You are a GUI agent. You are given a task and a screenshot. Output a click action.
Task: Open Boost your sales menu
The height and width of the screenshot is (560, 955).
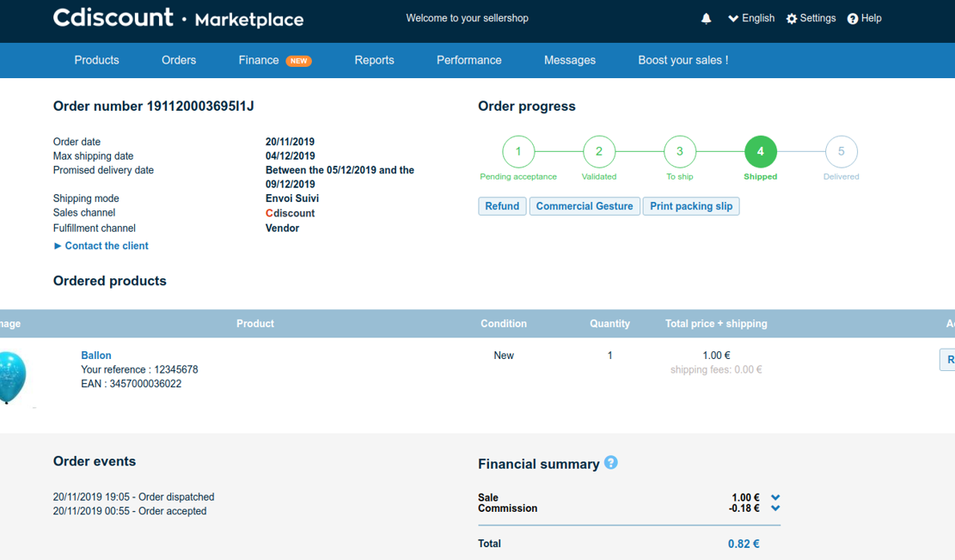pyautogui.click(x=683, y=60)
